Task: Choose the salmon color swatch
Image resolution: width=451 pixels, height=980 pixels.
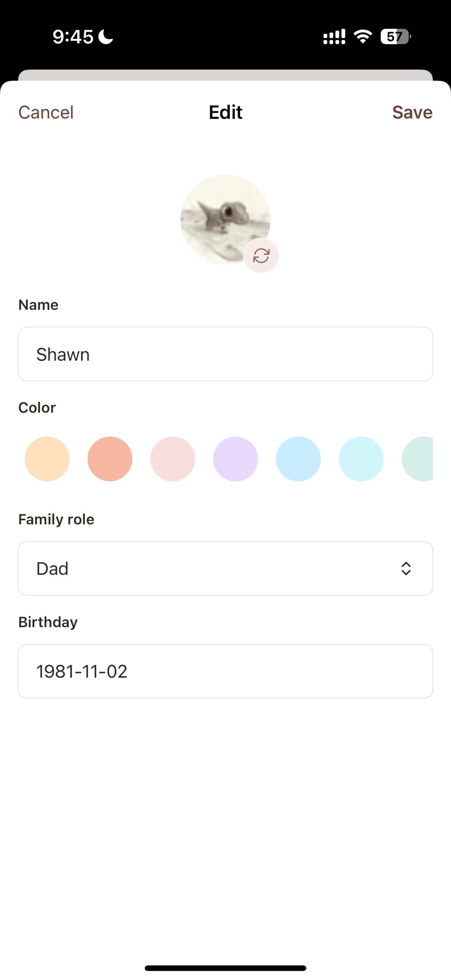Action: [x=110, y=459]
